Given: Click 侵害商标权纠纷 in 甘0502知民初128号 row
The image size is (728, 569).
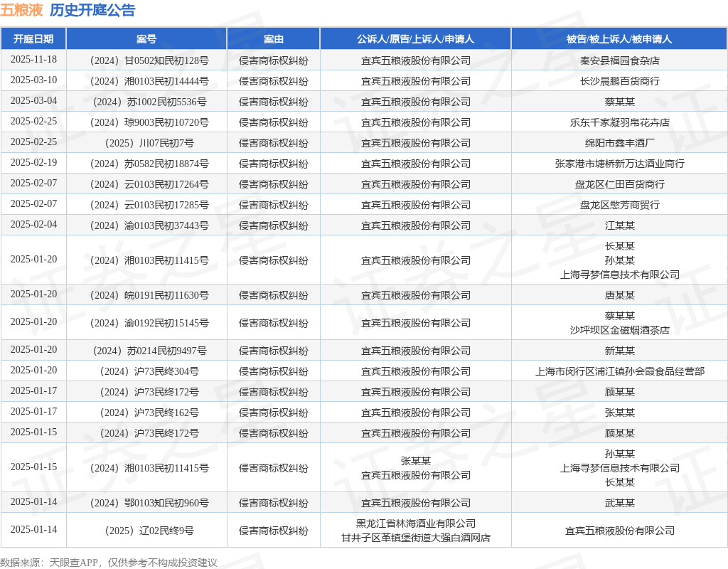Looking at the screenshot, I should pyautogui.click(x=274, y=61).
